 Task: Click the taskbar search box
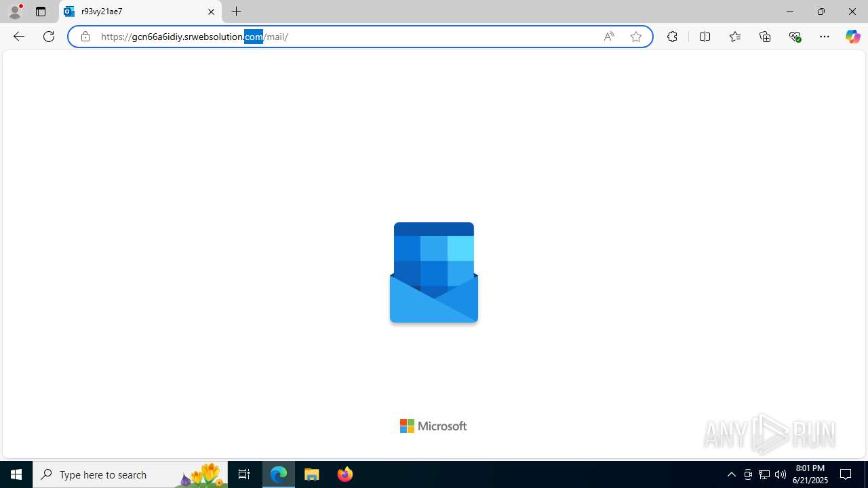click(131, 474)
